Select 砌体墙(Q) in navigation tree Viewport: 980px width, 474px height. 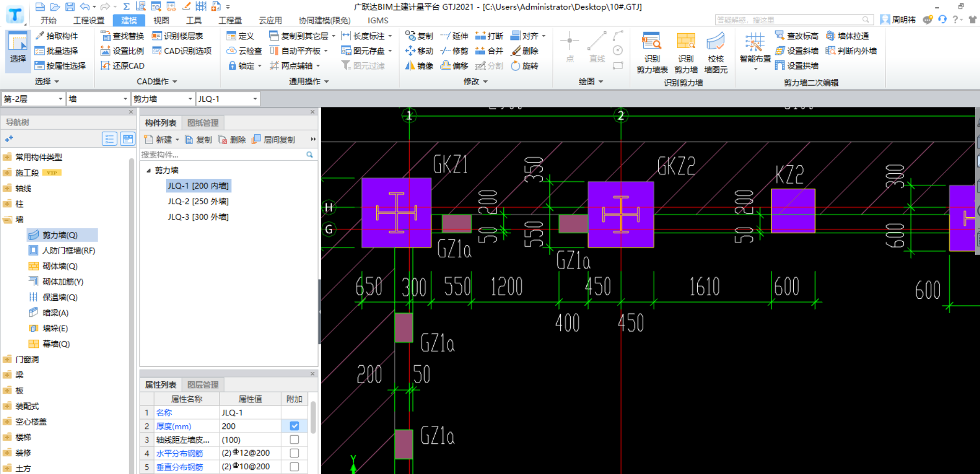coord(53,266)
